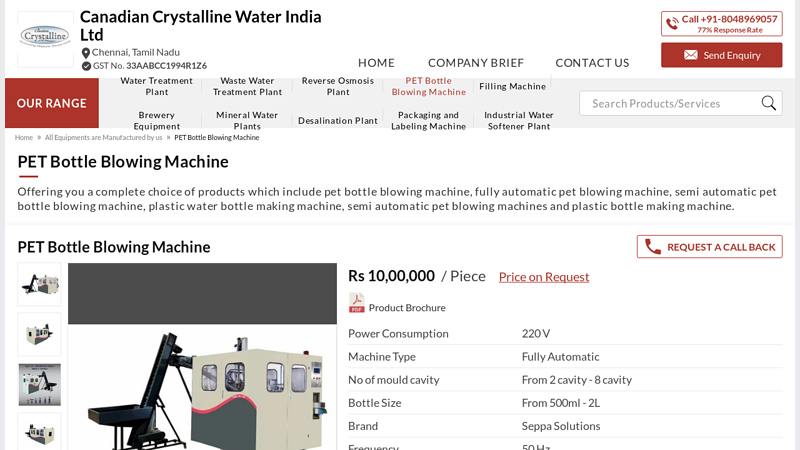This screenshot has width=800, height=450.
Task: Select Desalination Plant category
Action: (338, 120)
